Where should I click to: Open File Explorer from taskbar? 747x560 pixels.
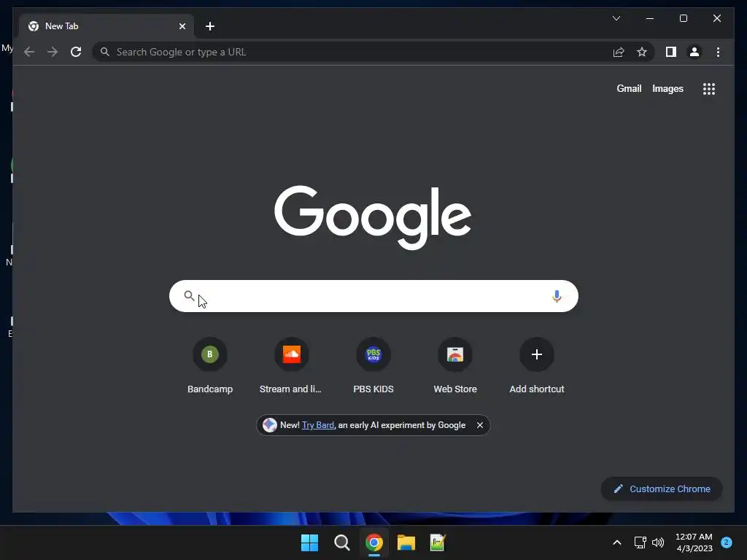coord(406,542)
